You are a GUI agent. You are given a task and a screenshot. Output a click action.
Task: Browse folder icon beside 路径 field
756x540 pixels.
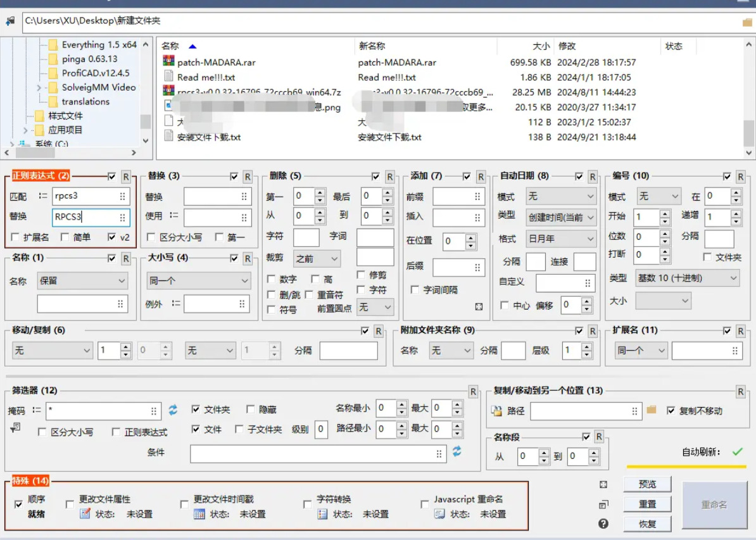coord(652,410)
